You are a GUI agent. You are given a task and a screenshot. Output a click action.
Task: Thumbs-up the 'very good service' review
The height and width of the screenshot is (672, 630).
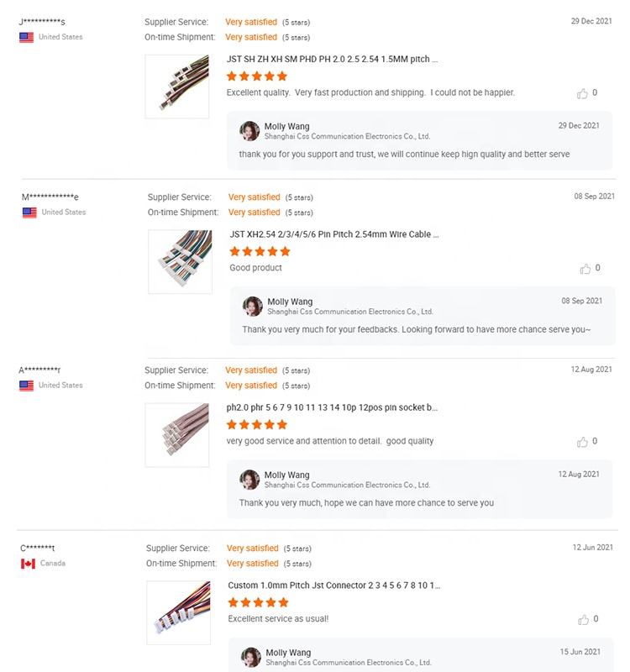click(x=583, y=442)
